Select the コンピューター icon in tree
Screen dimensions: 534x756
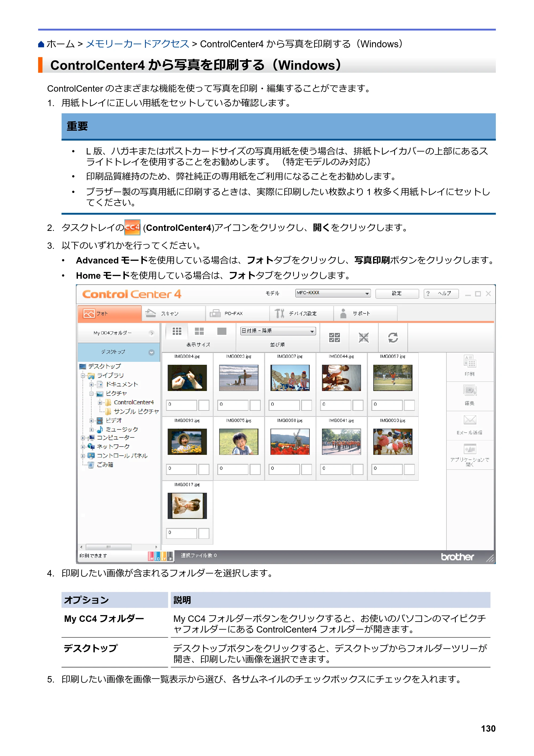coord(92,438)
